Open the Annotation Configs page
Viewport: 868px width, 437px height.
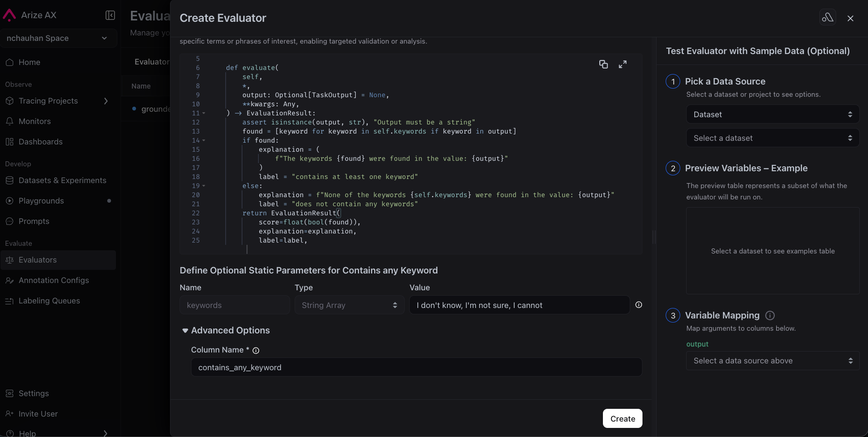pos(54,280)
